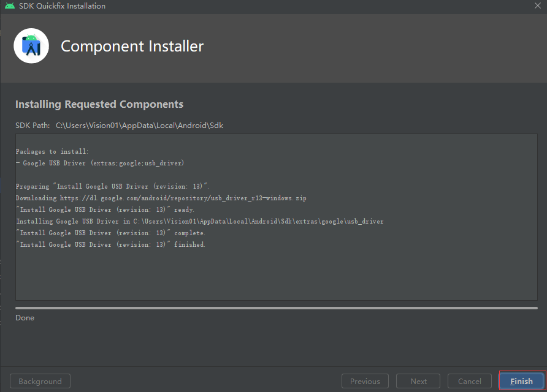Click the installation progress bar

coord(276,308)
